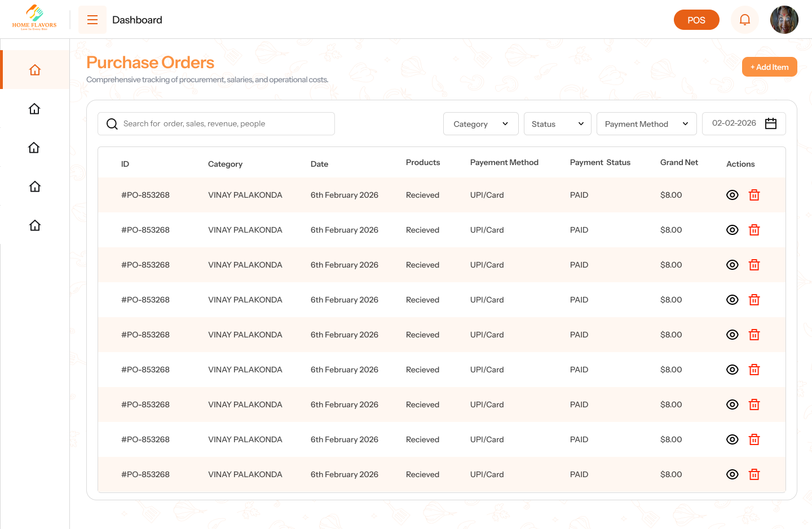Click the + Add Item button
Viewport: 812px width, 529px height.
pos(769,67)
